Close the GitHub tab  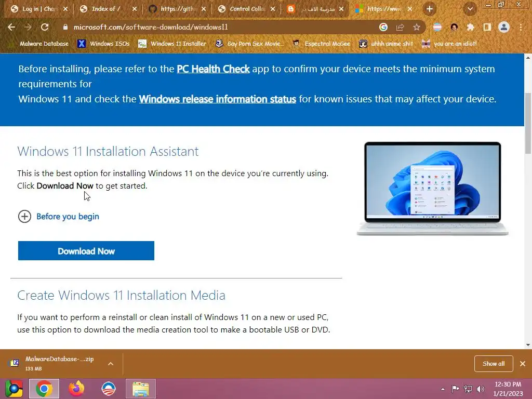(x=204, y=9)
